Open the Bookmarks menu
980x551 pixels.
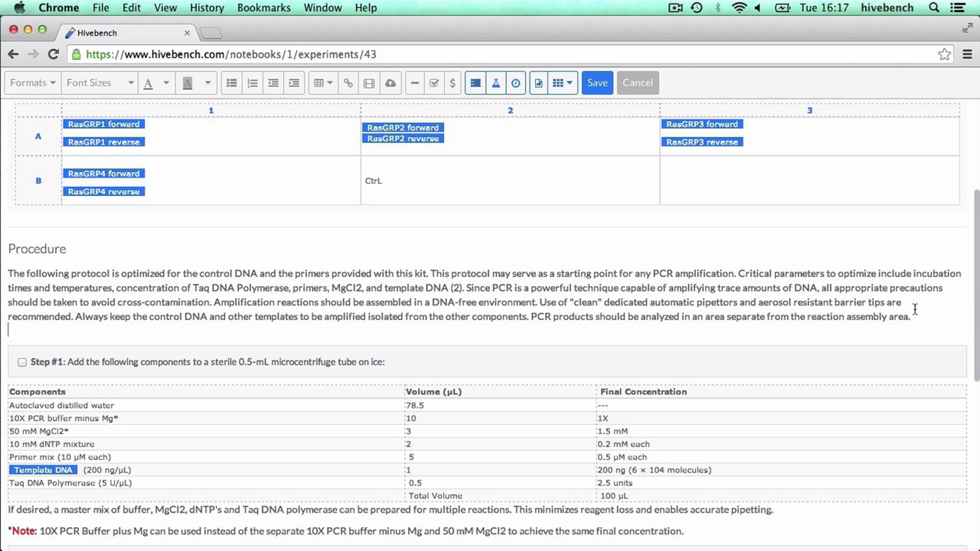click(x=264, y=8)
